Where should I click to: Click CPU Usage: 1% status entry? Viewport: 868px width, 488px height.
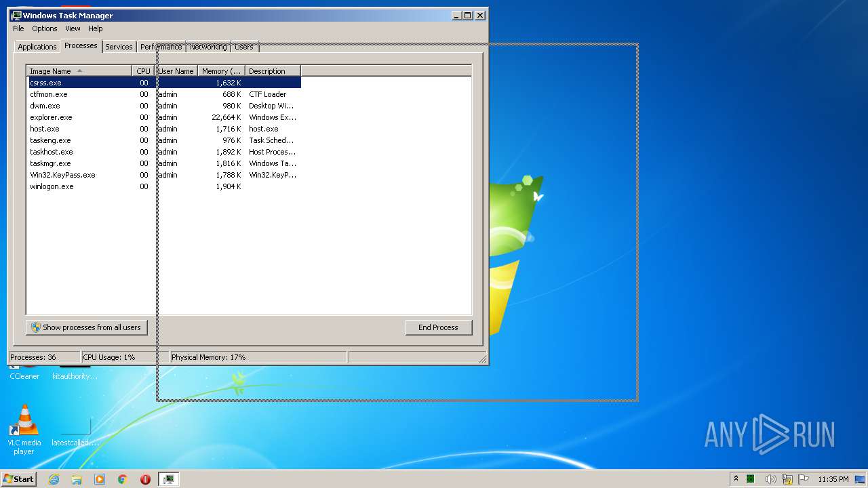click(x=125, y=357)
